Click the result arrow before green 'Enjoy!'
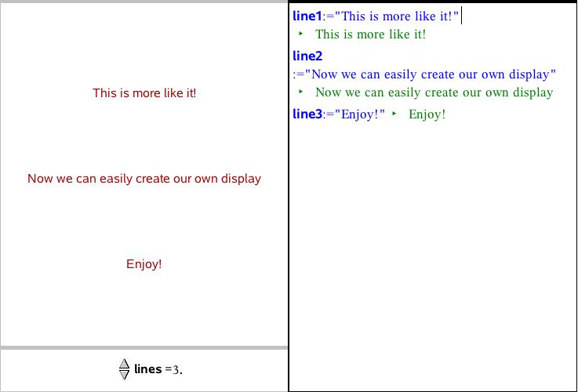The width and height of the screenshot is (578, 392). tap(394, 114)
